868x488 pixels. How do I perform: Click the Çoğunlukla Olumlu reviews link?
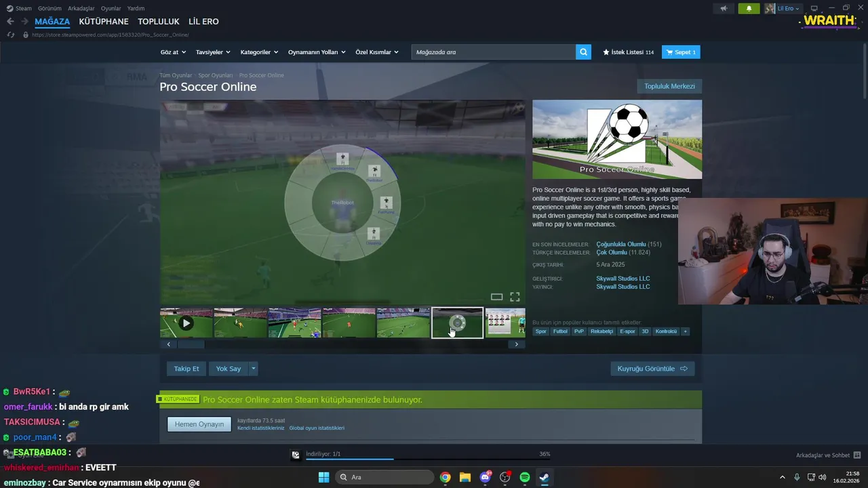click(x=620, y=244)
